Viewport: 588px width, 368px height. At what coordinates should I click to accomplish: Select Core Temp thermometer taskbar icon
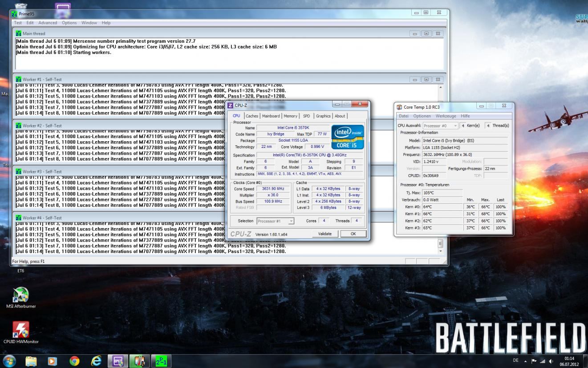[x=139, y=361]
